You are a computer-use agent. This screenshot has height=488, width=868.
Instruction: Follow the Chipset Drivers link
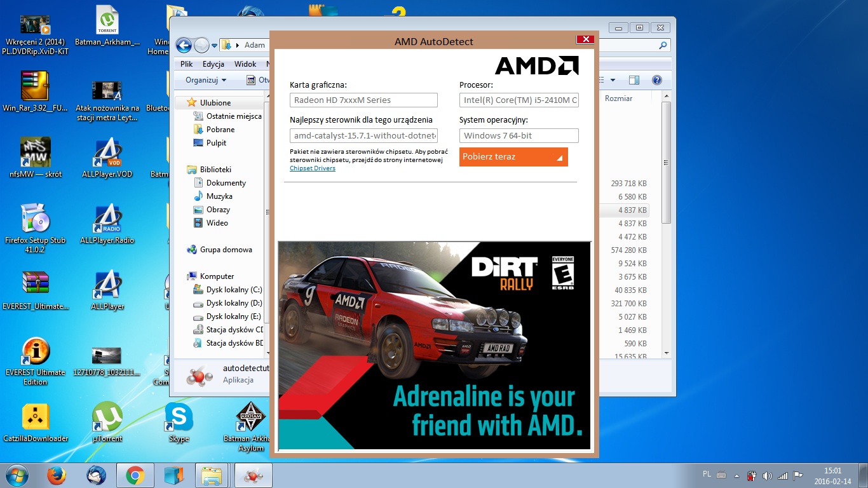(313, 168)
